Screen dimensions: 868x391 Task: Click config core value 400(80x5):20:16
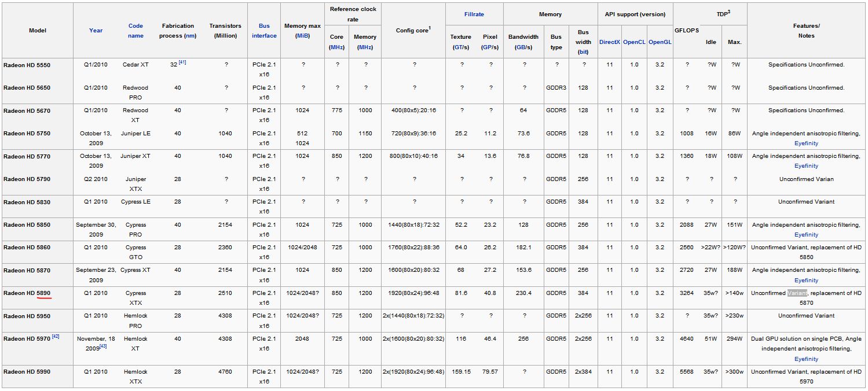pos(414,110)
